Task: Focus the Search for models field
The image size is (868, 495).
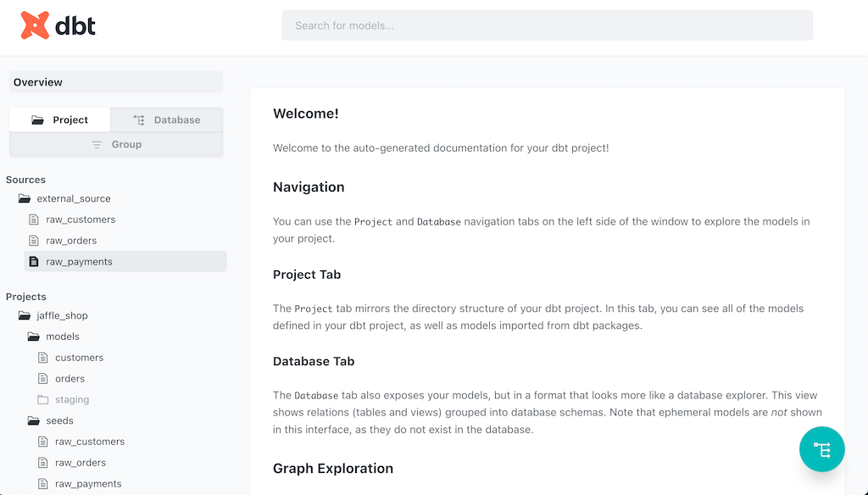Action: (x=547, y=25)
